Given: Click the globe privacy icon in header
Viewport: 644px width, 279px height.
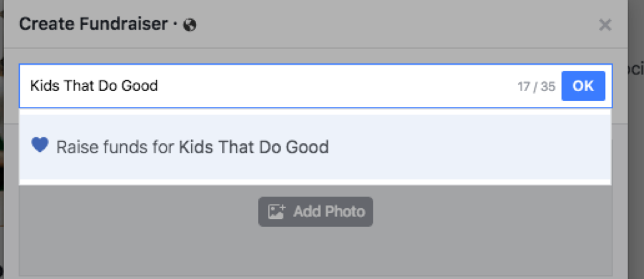Looking at the screenshot, I should coord(191,25).
